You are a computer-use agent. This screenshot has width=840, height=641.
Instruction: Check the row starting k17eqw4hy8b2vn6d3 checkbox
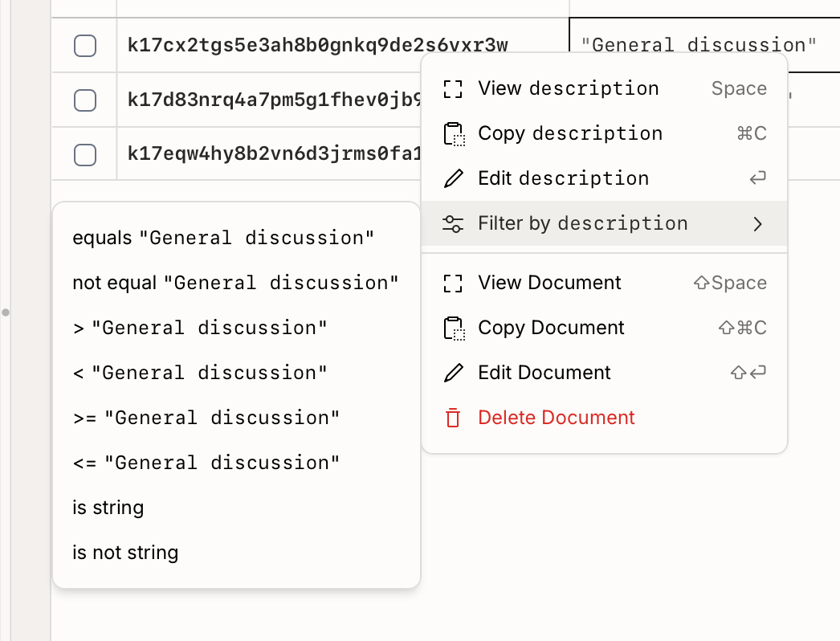point(84,155)
